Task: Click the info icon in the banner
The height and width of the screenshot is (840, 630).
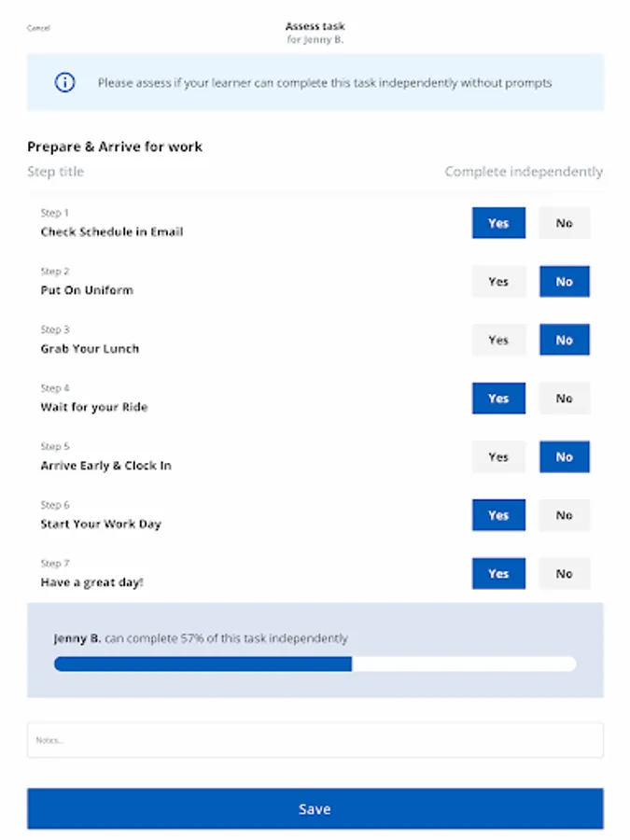Action: click(x=64, y=83)
